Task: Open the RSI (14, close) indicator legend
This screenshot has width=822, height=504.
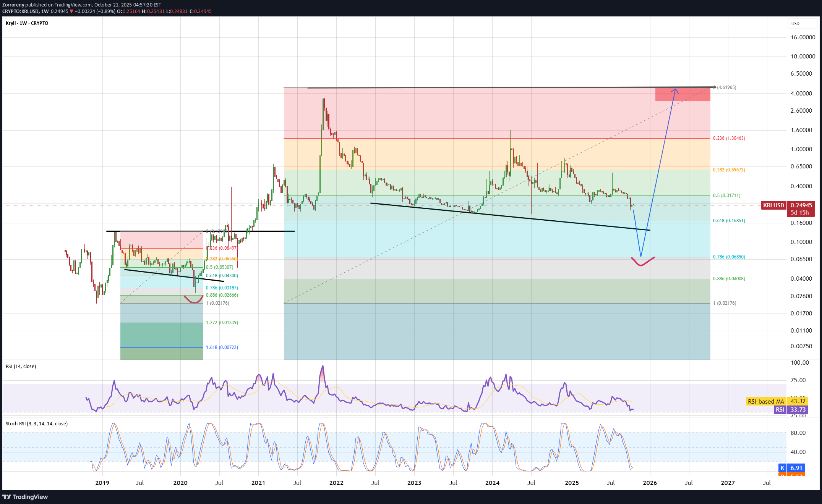Action: [x=21, y=367]
